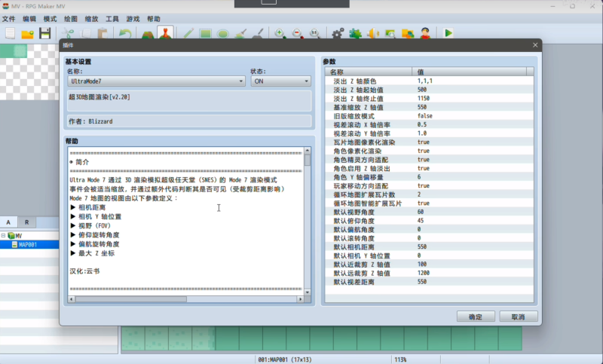Click the 取消 button

(518, 317)
